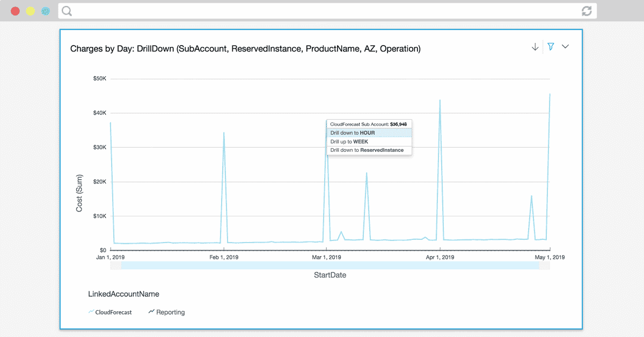
Task: Click the CloudForecast Sub Account tooltip value
Action: tap(398, 124)
